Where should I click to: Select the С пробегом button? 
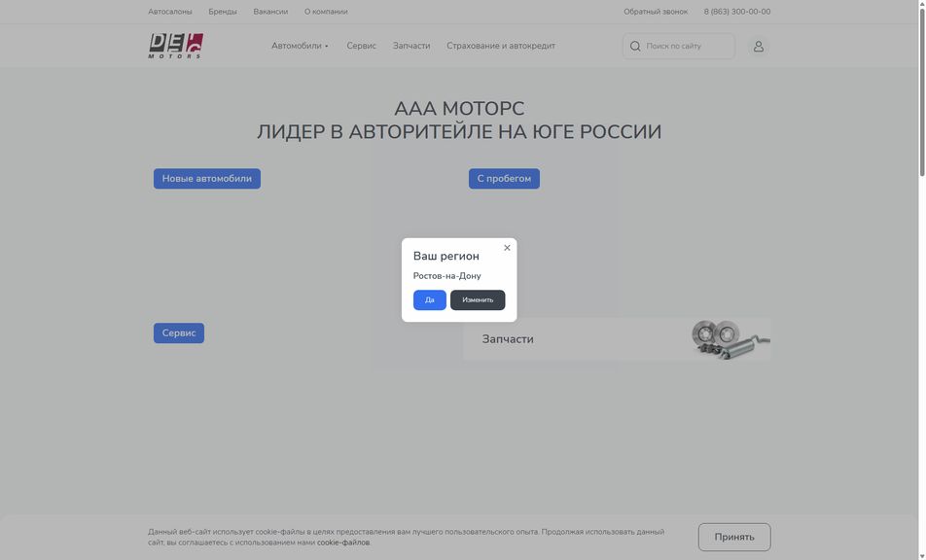[x=504, y=179]
